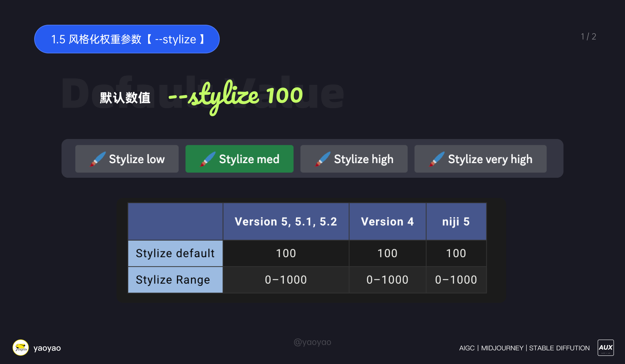Click the 1 / 2 page indicator
625x364 pixels.
click(x=589, y=36)
